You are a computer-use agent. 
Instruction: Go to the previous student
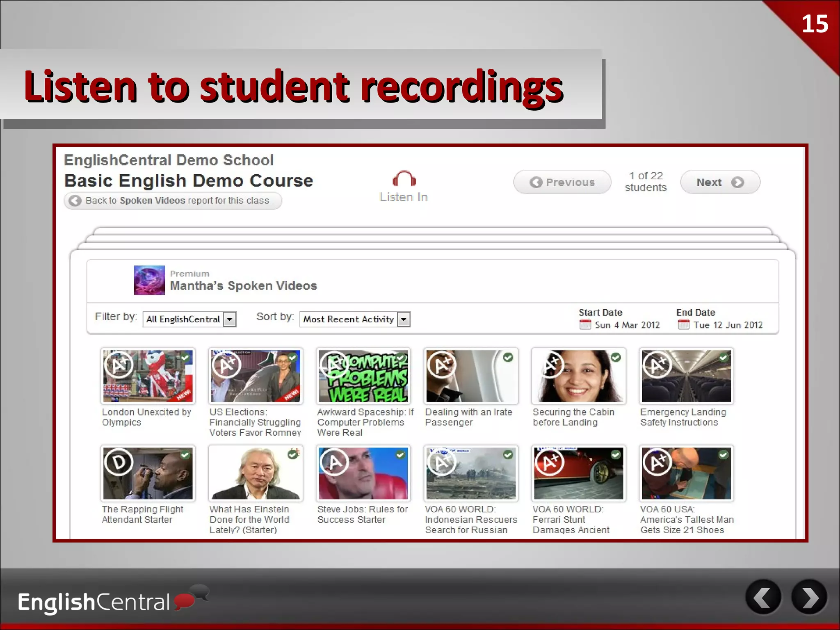(x=562, y=182)
